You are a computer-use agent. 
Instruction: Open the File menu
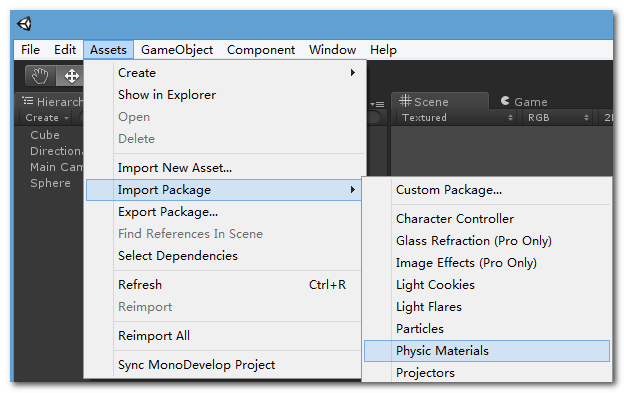tap(30, 50)
